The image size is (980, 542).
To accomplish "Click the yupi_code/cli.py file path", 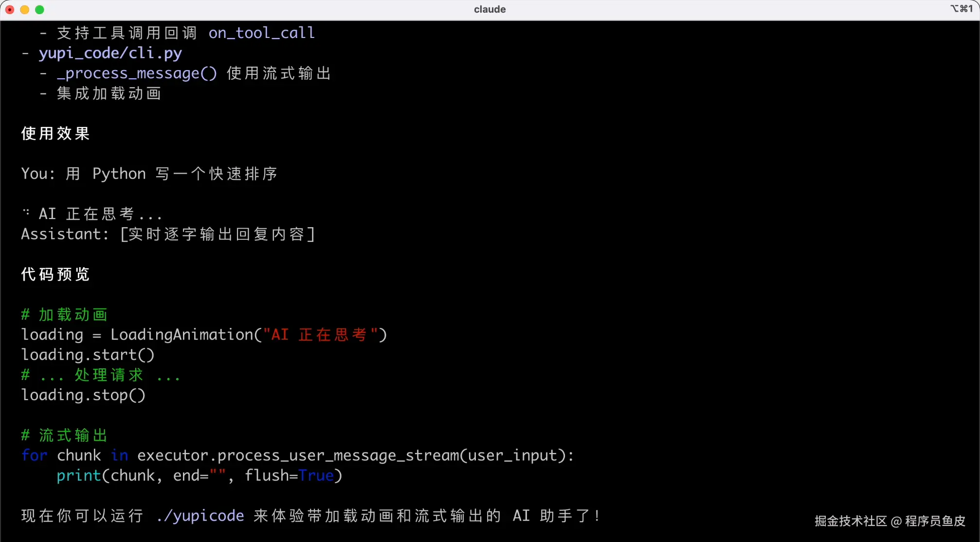I will (x=110, y=53).
